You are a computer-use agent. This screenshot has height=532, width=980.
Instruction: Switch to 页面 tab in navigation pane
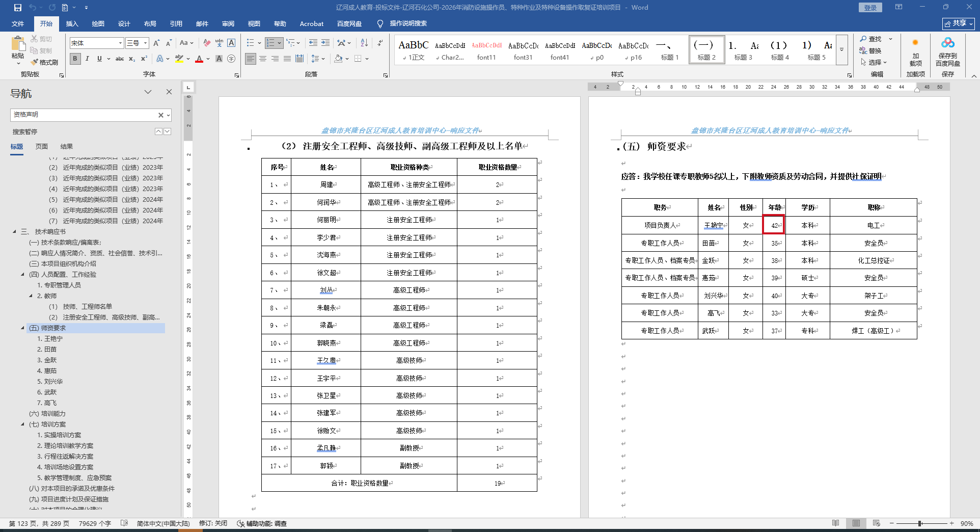[42, 146]
